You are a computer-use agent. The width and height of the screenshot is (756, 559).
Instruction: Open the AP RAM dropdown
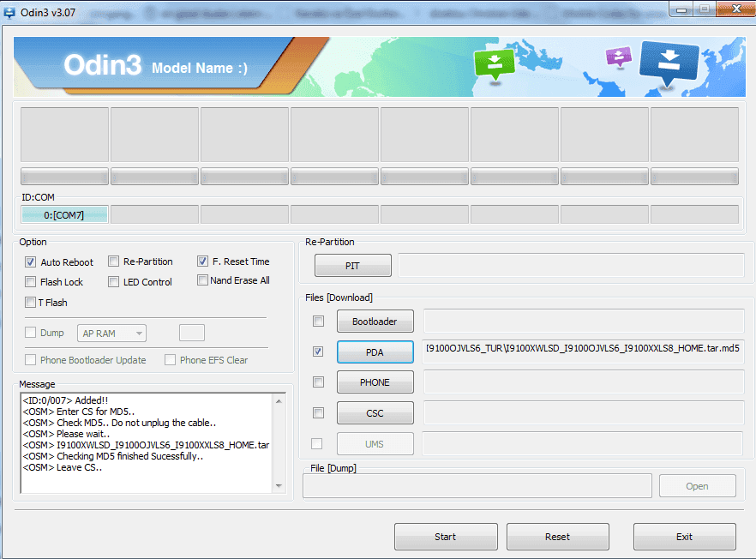112,333
